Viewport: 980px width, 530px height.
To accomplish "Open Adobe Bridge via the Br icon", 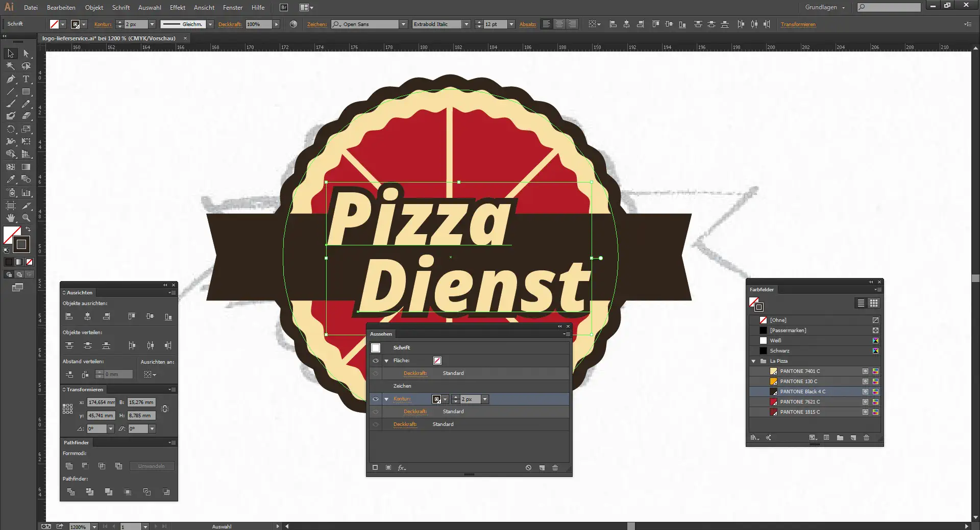I will pyautogui.click(x=283, y=7).
